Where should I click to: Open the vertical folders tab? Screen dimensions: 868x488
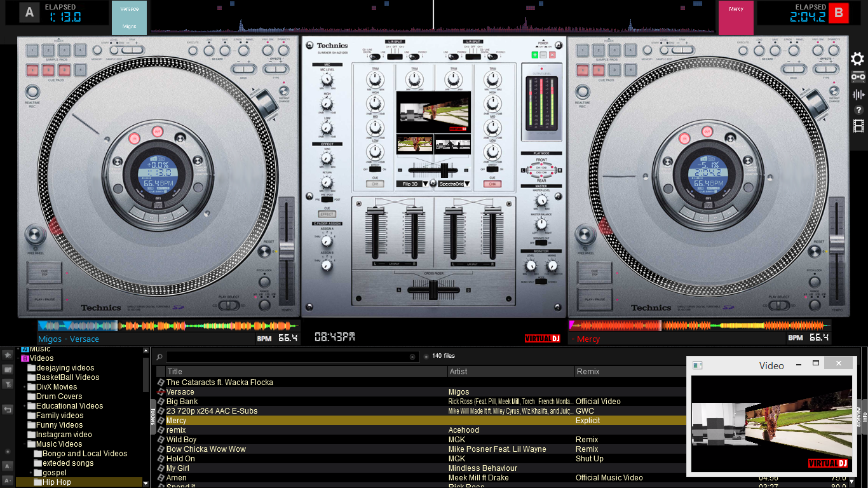[153, 416]
